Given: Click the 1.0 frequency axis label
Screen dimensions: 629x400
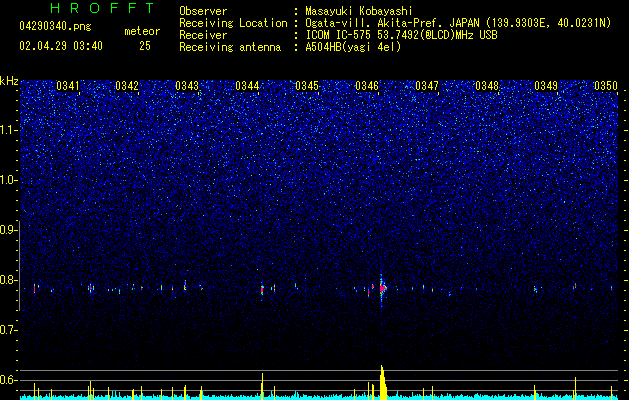Looking at the screenshot, I should (9, 180).
